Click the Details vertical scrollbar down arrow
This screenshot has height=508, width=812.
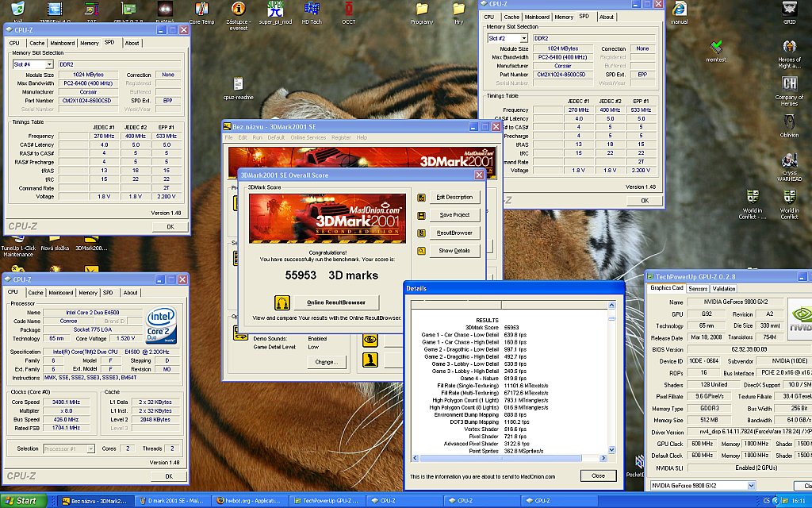point(611,450)
